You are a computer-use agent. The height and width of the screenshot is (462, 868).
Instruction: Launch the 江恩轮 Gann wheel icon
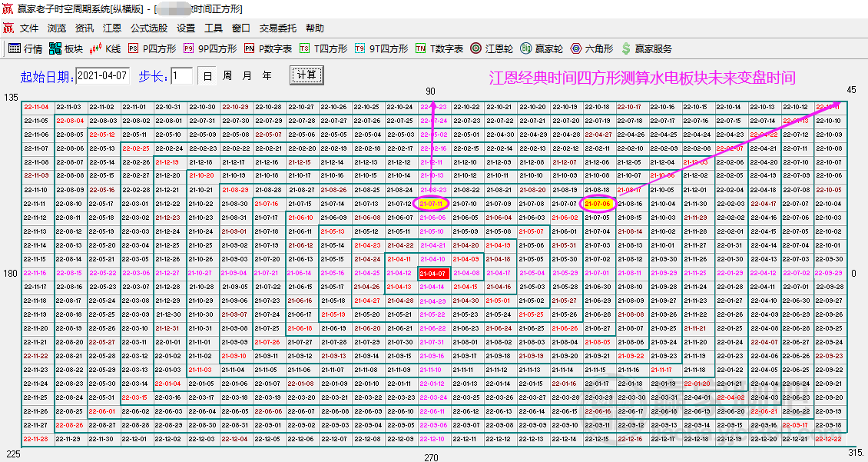tap(475, 48)
